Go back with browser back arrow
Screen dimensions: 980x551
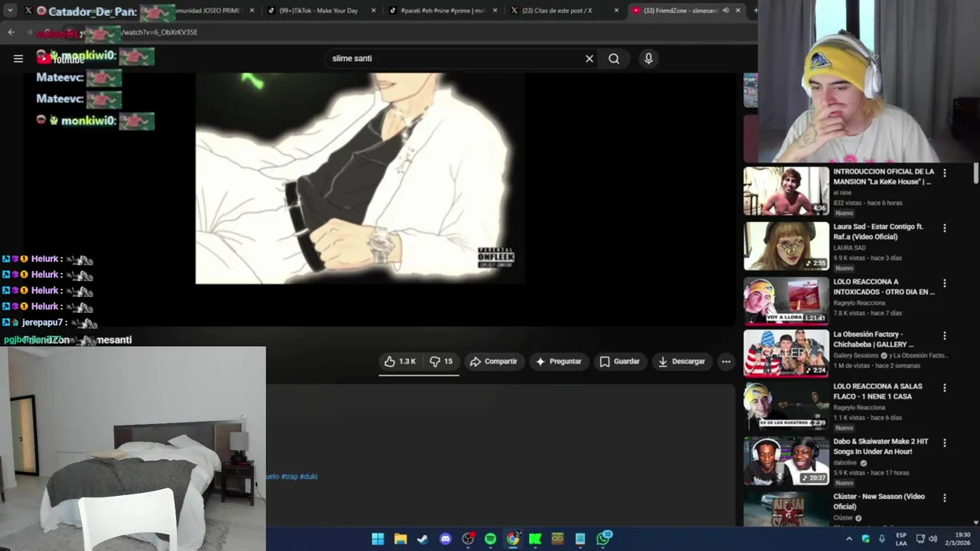click(x=11, y=32)
